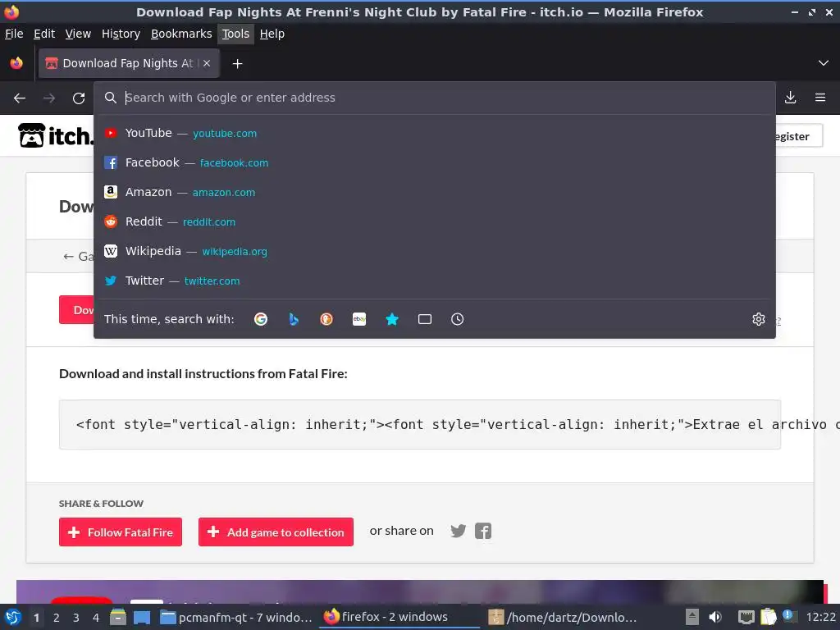The height and width of the screenshot is (630, 840).
Task: Open the View menu
Action: [78, 34]
